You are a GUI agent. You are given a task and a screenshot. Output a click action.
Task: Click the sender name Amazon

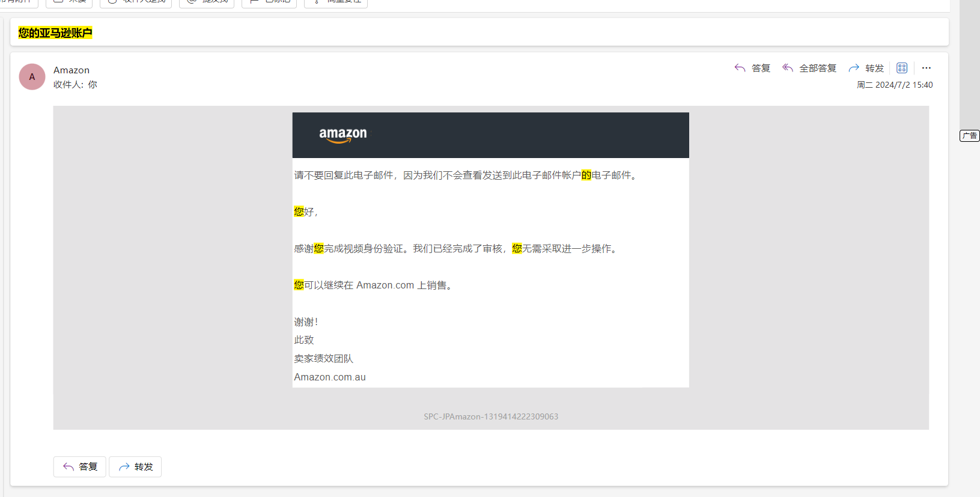(x=72, y=70)
